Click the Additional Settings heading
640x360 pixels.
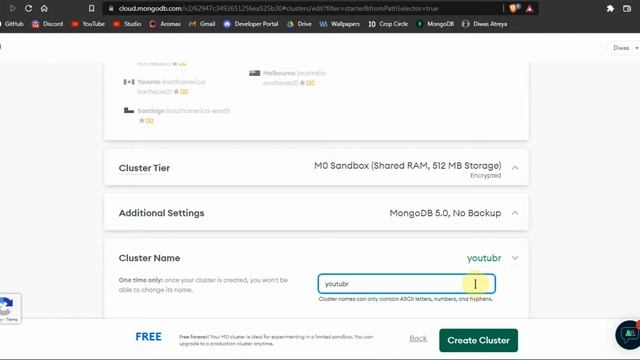[x=161, y=213]
